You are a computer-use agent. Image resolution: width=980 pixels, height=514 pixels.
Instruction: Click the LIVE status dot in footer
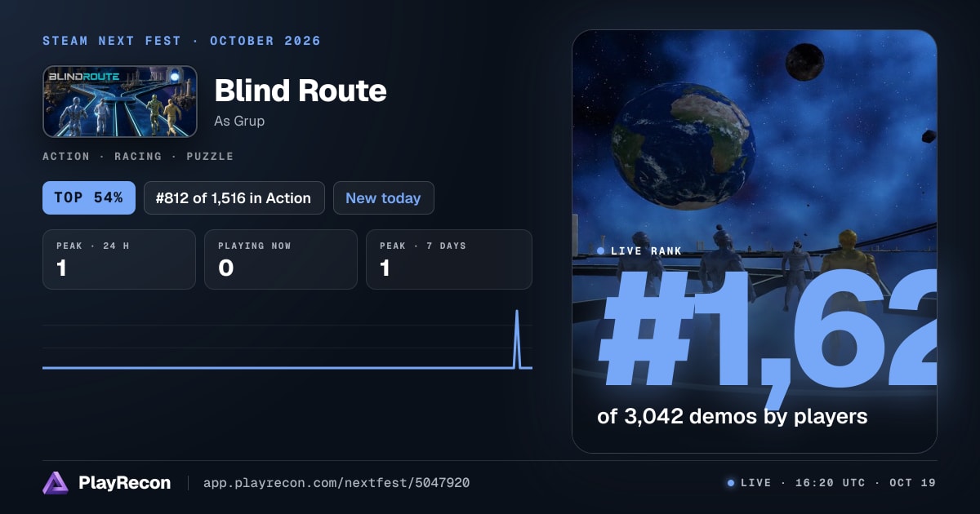731,483
